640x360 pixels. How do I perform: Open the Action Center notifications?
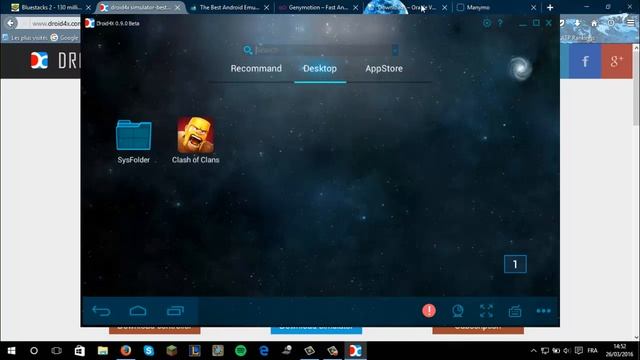pyautogui.click(x=578, y=351)
